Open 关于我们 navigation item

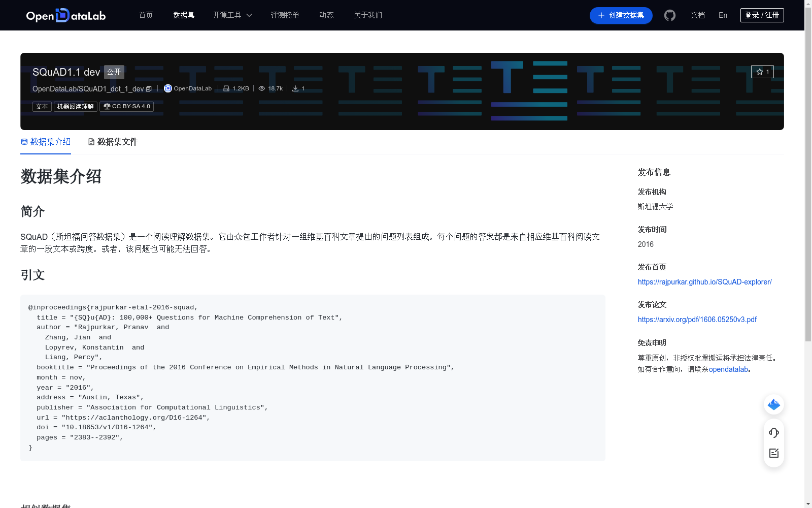[x=368, y=15]
